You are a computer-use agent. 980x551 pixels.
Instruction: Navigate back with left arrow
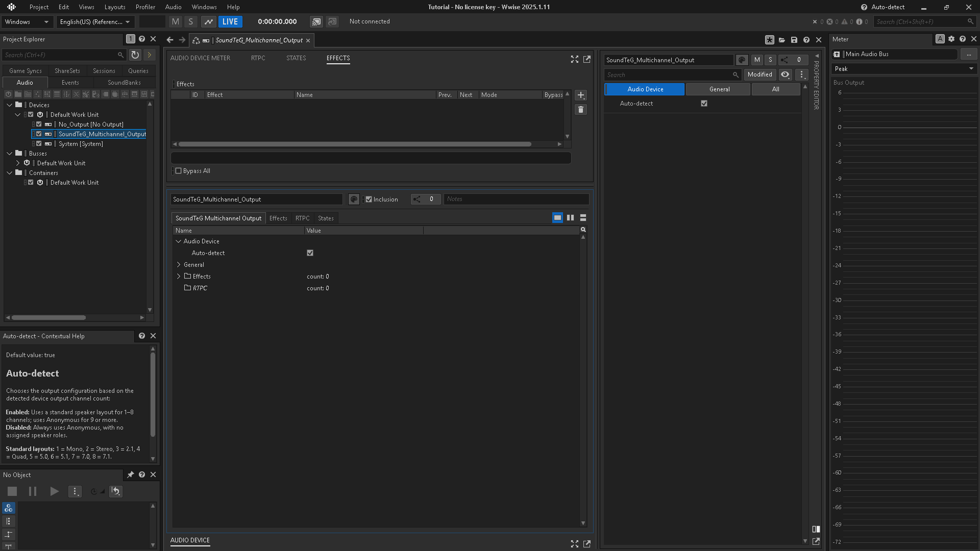pos(170,40)
